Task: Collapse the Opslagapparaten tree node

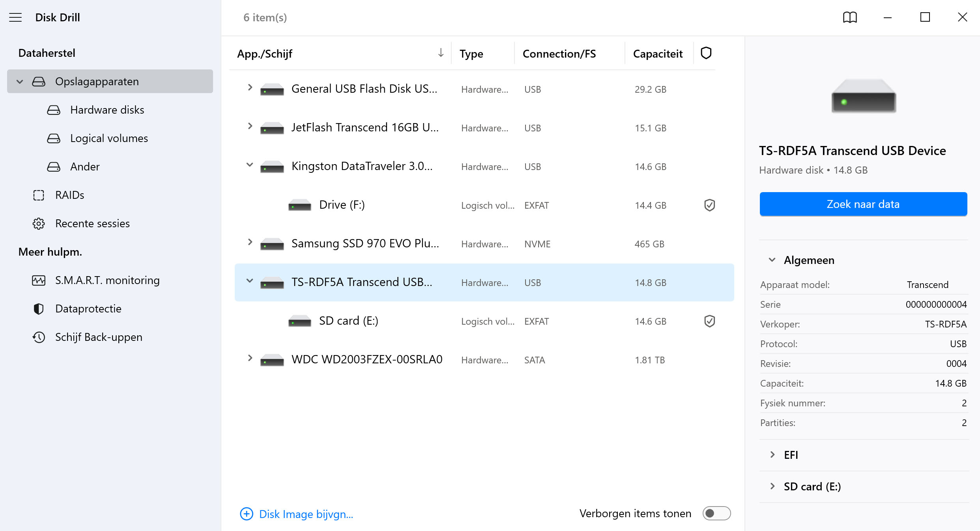Action: click(x=20, y=82)
